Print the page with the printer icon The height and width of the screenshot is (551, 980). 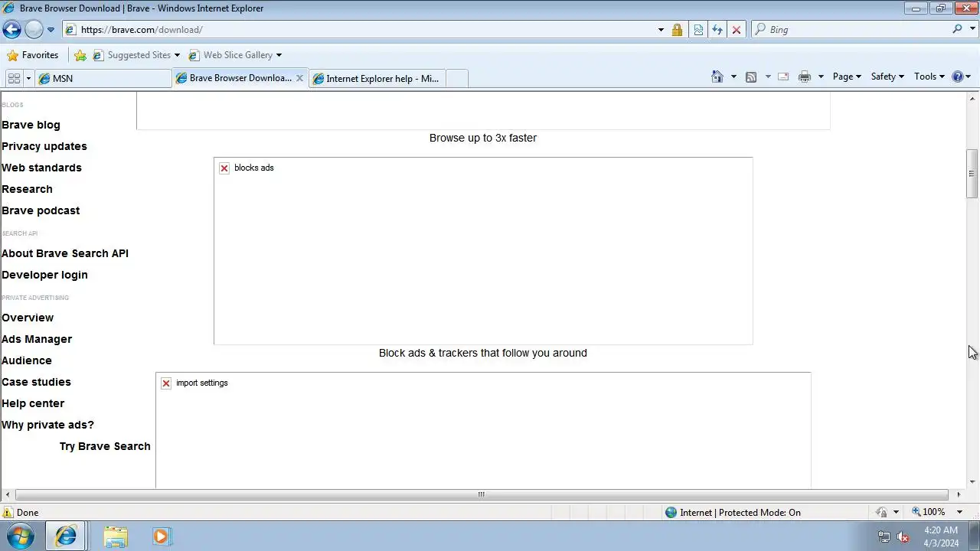[804, 77]
